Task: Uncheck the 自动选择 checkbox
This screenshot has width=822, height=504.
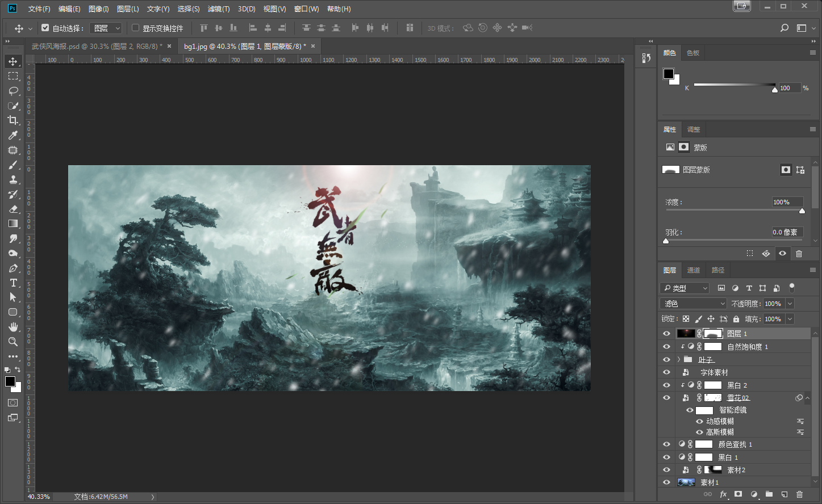Action: coord(45,28)
